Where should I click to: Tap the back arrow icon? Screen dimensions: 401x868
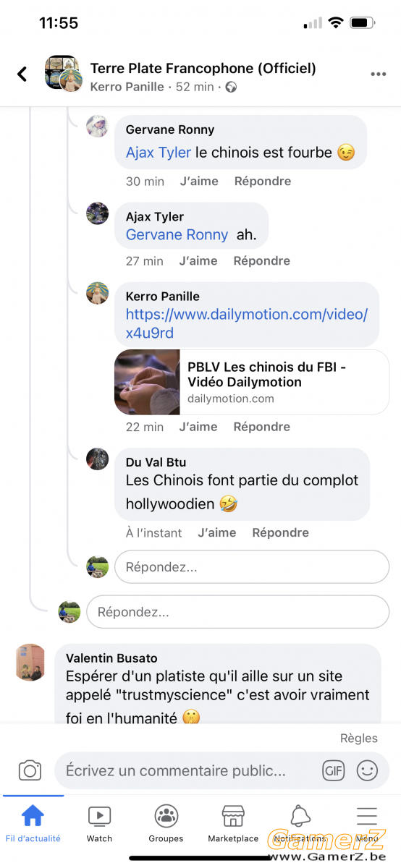click(x=22, y=74)
